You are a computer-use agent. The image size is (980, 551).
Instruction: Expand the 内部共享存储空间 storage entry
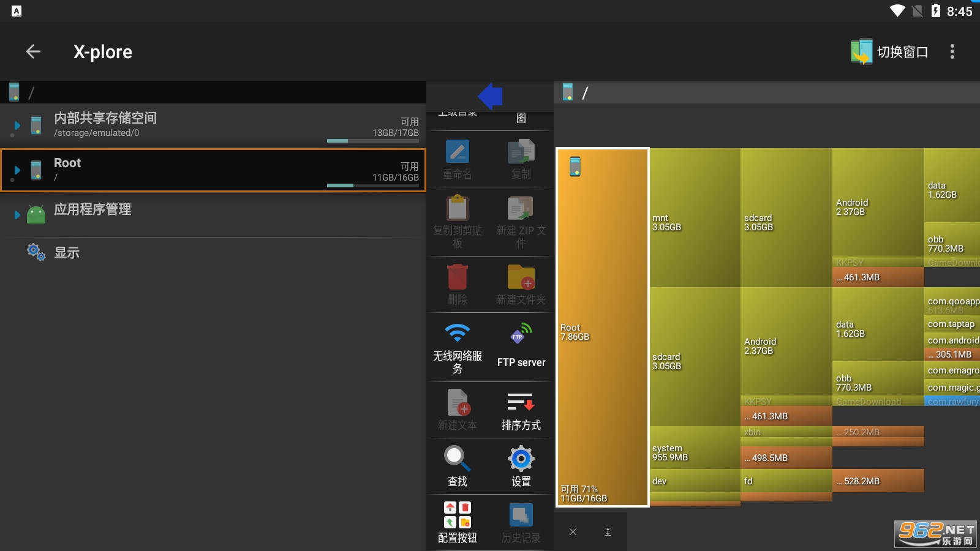[x=17, y=126]
